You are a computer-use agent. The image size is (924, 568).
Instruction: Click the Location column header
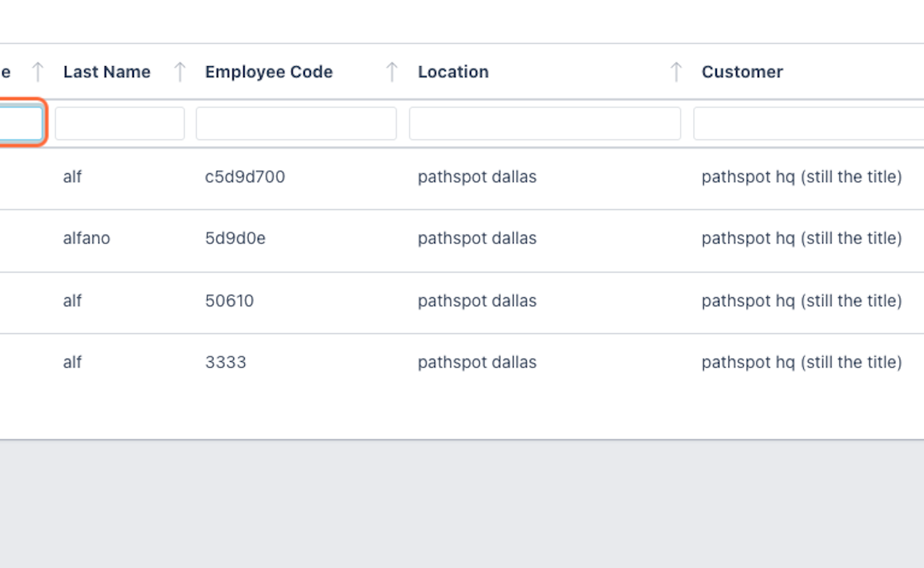453,72
